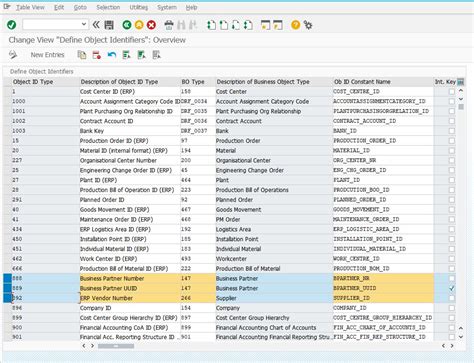This screenshot has height=363, width=474.
Task: Click the green Back arrow icon
Action: click(x=127, y=25)
